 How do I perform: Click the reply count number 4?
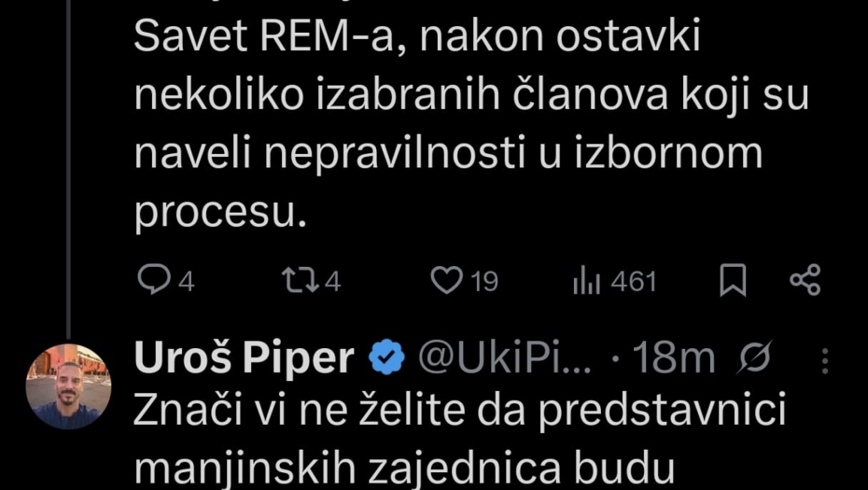click(x=186, y=282)
